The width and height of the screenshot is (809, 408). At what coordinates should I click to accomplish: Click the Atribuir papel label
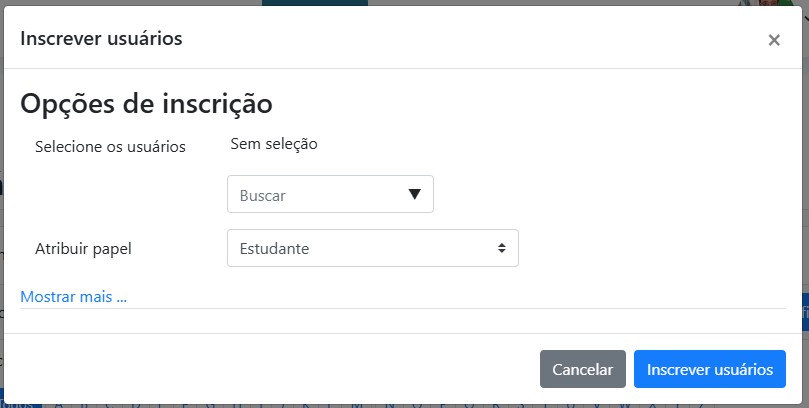tap(83, 248)
